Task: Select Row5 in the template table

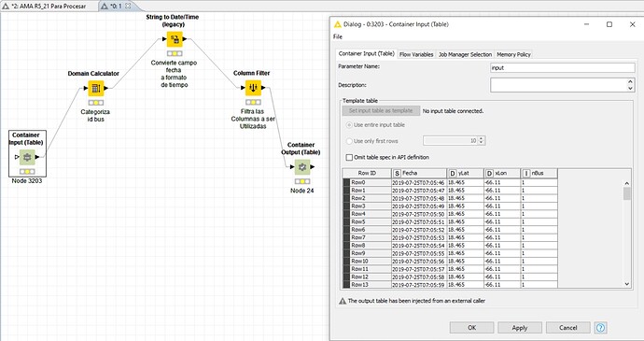Action: (367, 222)
